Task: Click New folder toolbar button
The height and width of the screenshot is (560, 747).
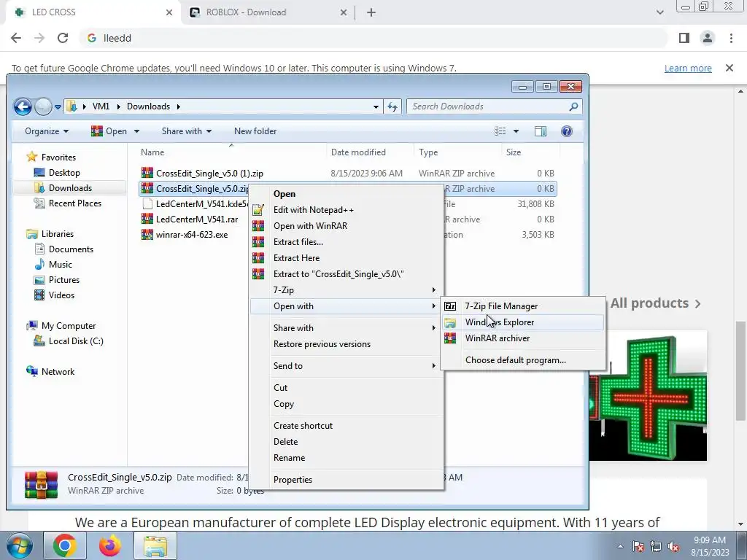Action: tap(255, 131)
